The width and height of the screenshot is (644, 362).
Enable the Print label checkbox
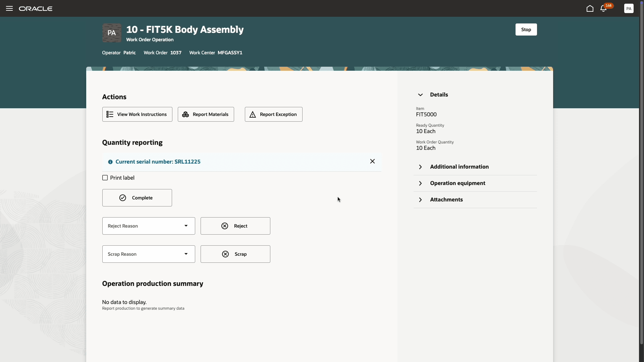click(105, 178)
